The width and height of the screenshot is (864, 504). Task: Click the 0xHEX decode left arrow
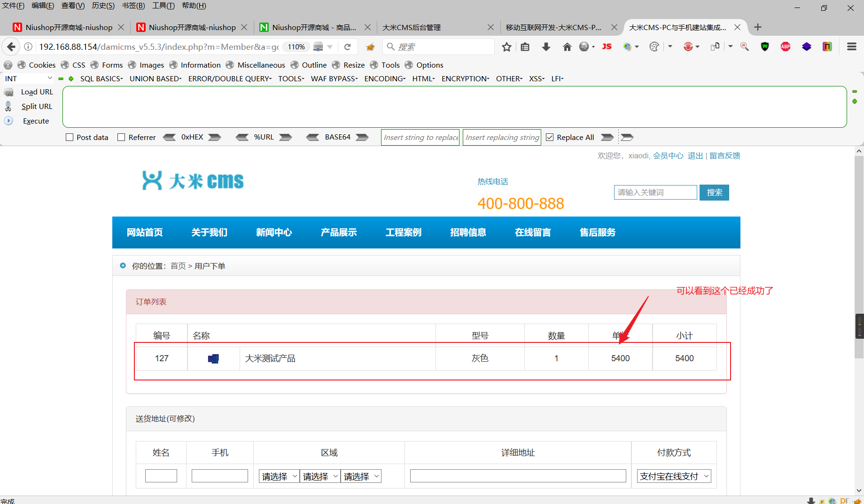pos(169,137)
